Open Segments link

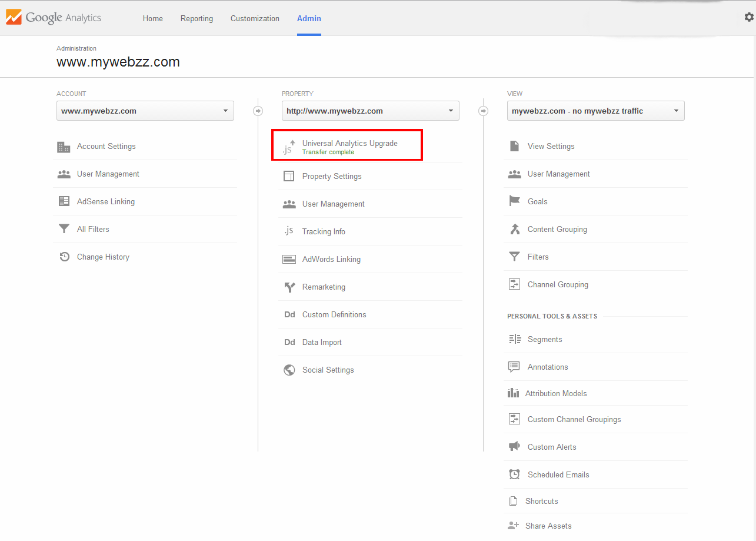pyautogui.click(x=545, y=339)
